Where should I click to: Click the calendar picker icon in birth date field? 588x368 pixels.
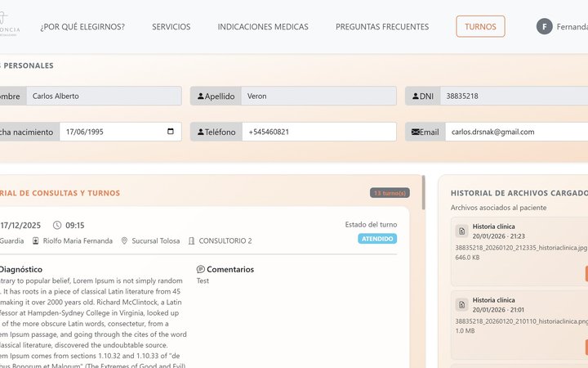pyautogui.click(x=170, y=132)
